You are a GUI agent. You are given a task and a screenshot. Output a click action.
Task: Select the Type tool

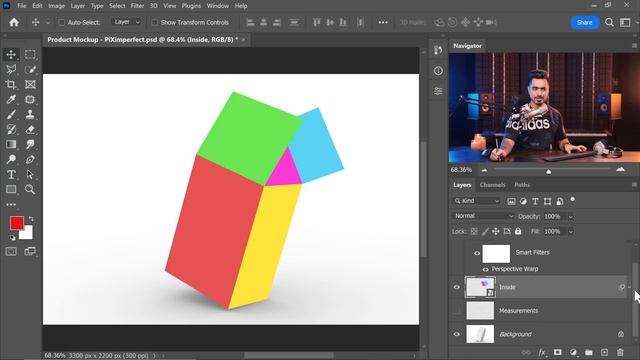pyautogui.click(x=11, y=175)
